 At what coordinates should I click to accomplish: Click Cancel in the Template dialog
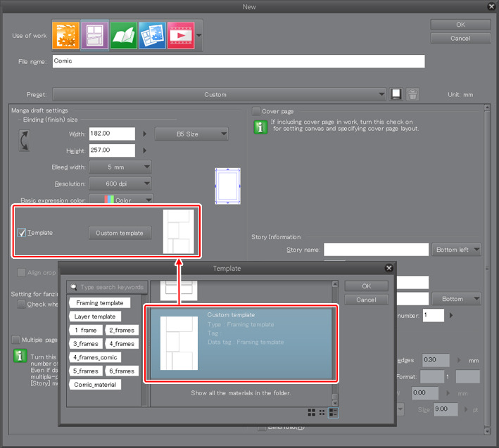point(366,300)
